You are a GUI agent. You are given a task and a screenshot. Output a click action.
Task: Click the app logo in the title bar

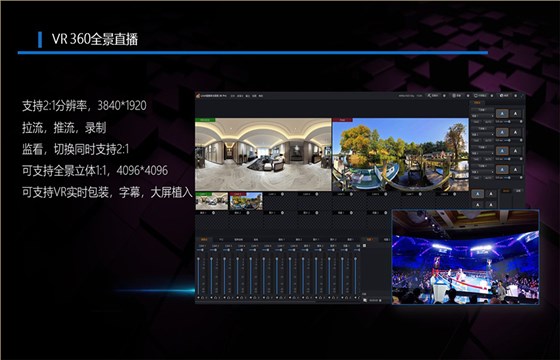(198, 95)
